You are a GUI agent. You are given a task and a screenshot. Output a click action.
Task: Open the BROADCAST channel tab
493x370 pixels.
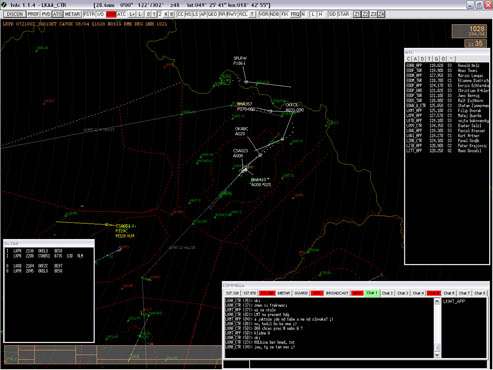click(337, 293)
